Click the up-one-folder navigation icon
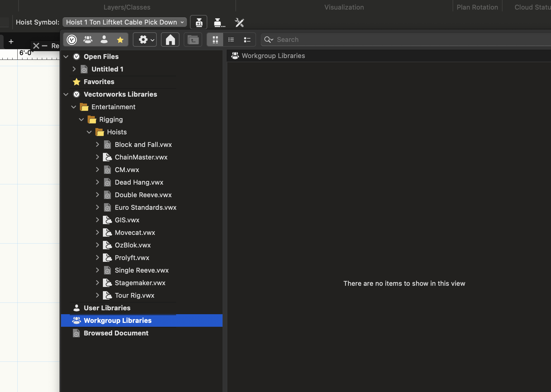551x392 pixels. 193,39
